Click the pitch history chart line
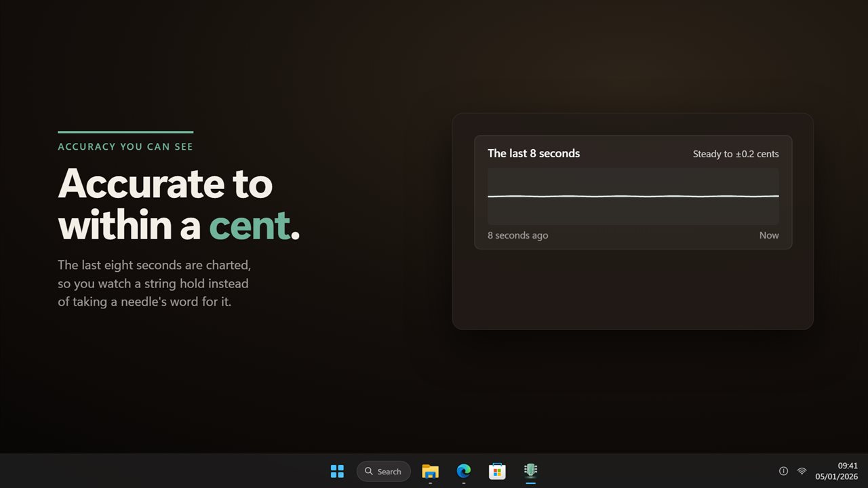 633,197
